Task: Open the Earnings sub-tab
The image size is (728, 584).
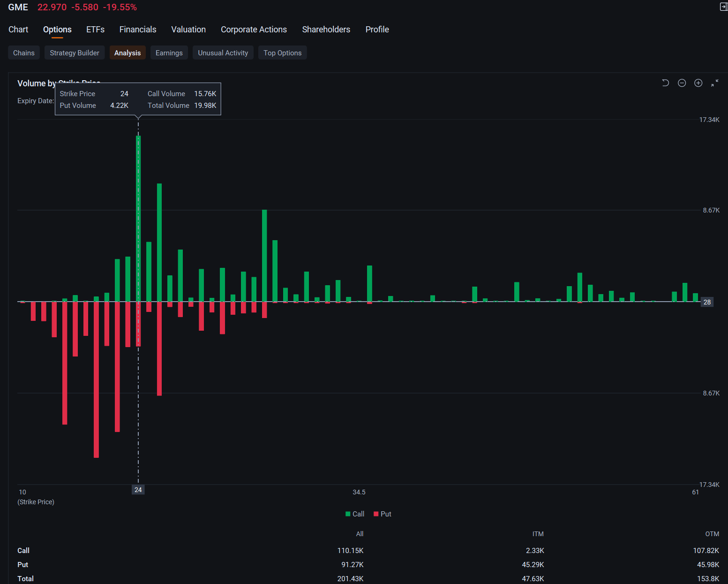Action: 169,53
